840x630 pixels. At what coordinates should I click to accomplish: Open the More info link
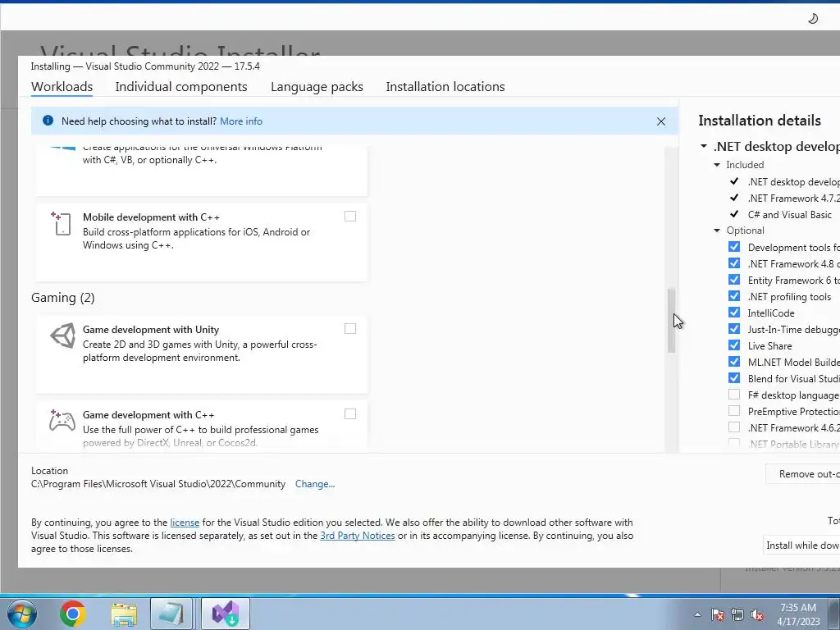(x=241, y=121)
